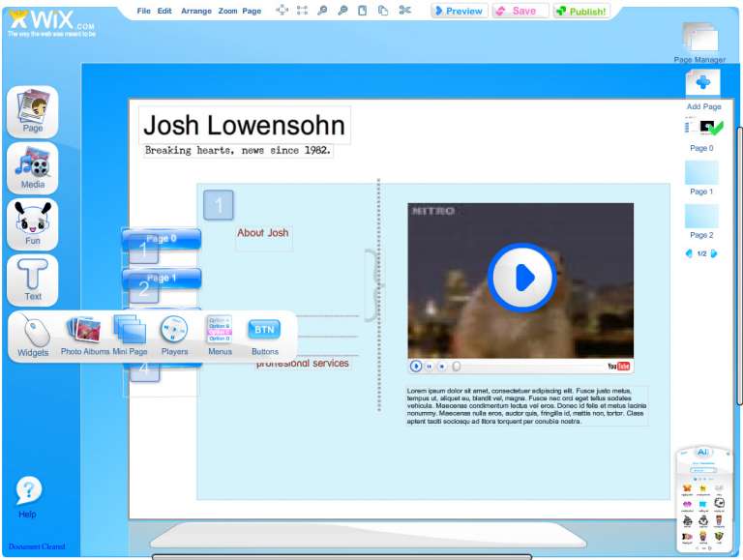
Task: Go to next page list arrow
Action: pyautogui.click(x=714, y=253)
